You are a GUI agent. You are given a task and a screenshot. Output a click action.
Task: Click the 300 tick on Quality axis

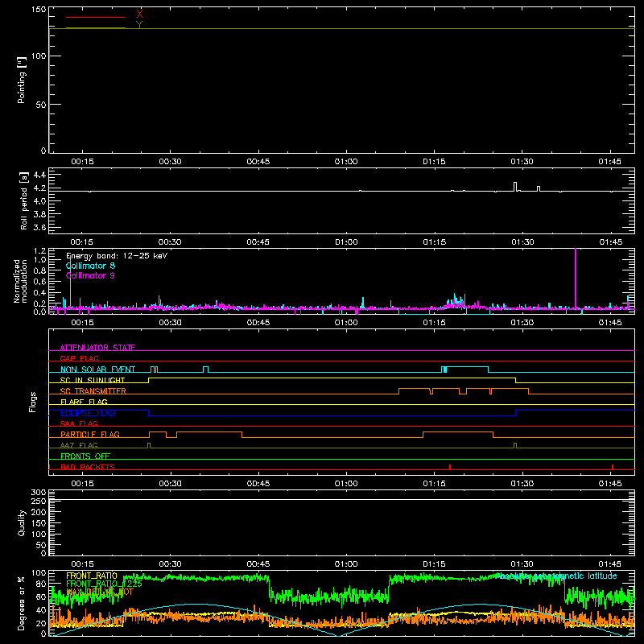[x=39, y=493]
